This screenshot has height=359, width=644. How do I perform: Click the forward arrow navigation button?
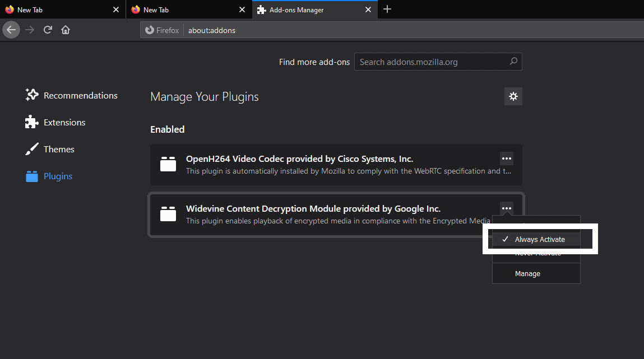pyautogui.click(x=30, y=30)
